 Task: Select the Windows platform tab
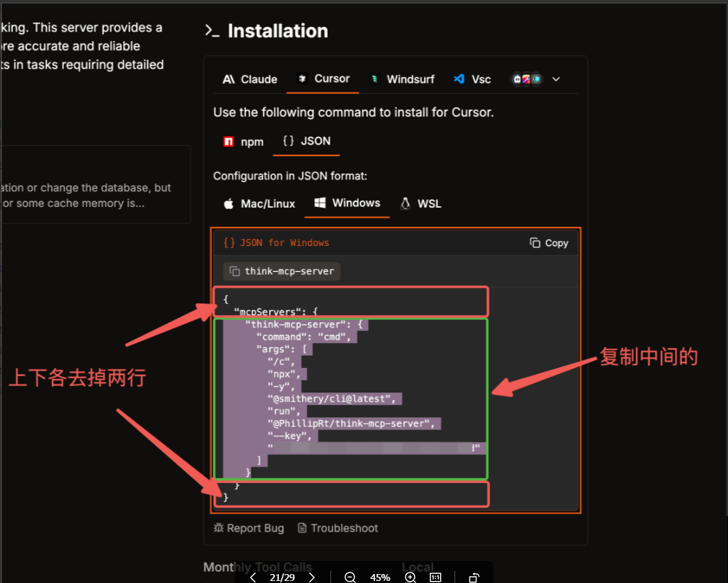(x=347, y=203)
